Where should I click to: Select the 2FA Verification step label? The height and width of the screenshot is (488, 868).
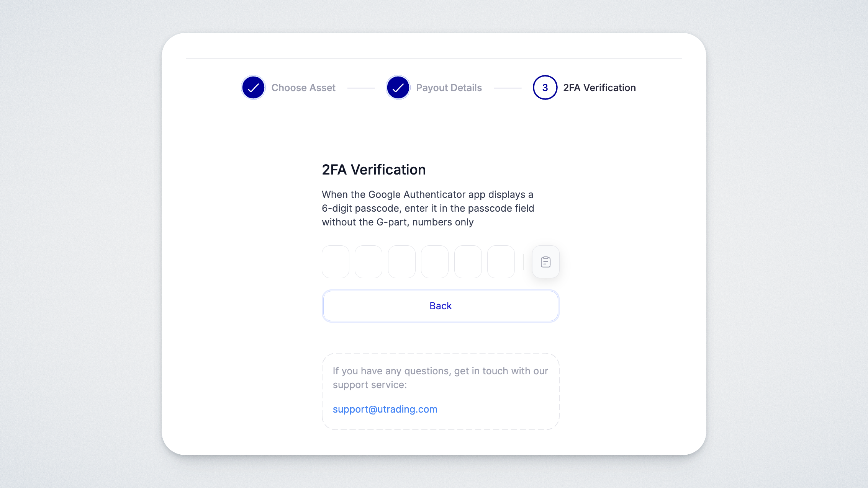(599, 88)
